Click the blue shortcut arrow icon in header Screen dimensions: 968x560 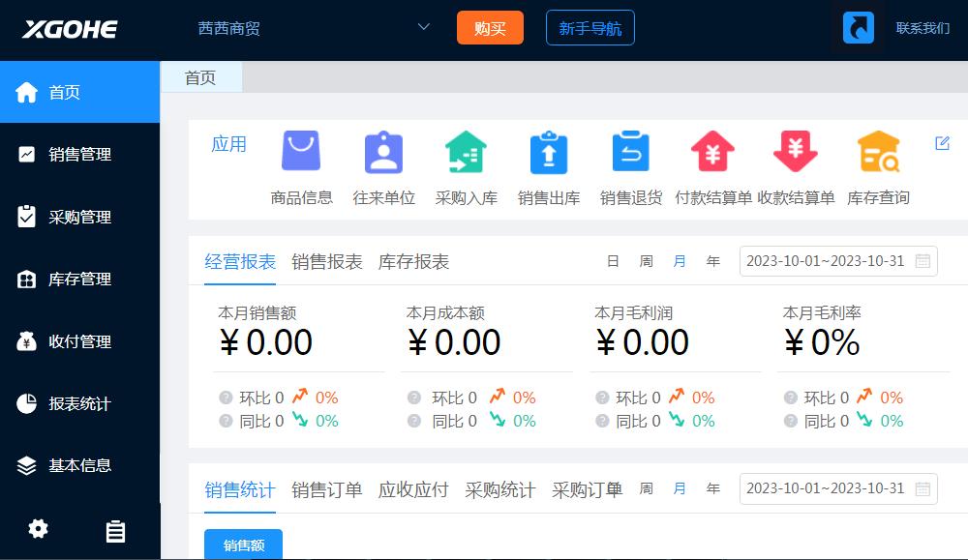859,28
